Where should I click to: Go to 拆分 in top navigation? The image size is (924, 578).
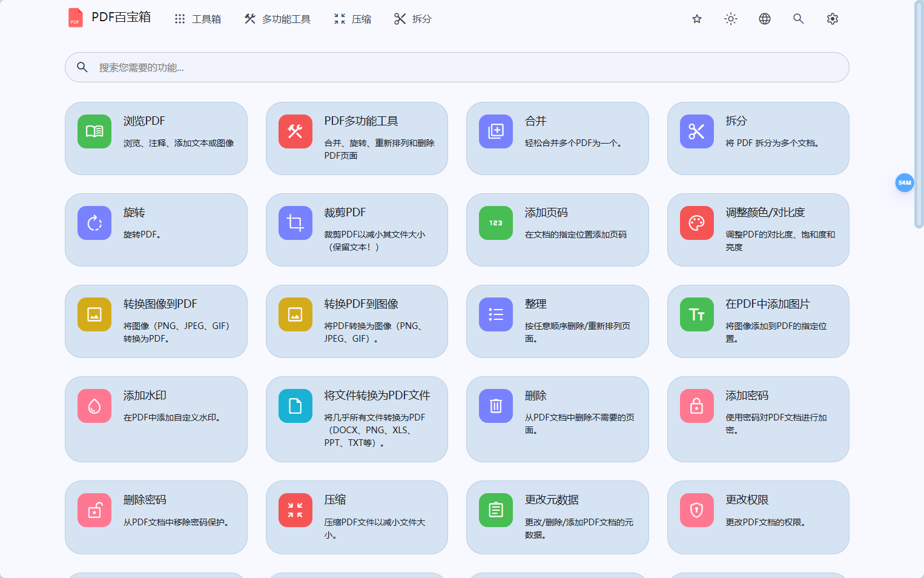coord(413,19)
